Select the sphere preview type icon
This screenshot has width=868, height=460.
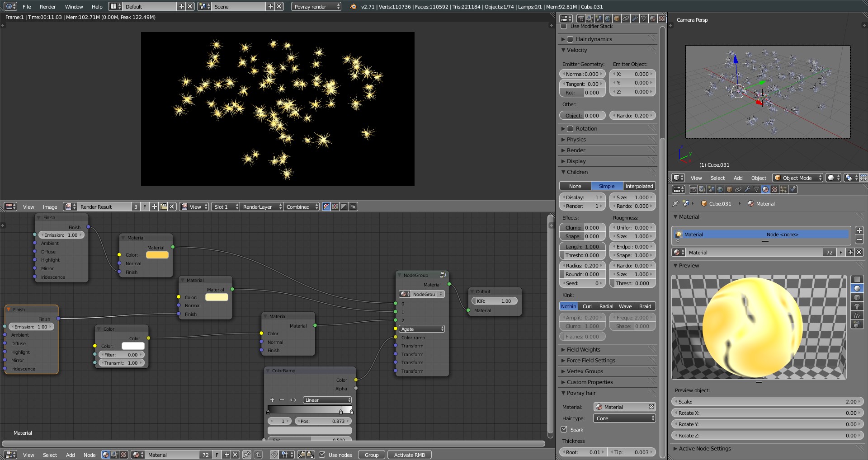coord(857,288)
